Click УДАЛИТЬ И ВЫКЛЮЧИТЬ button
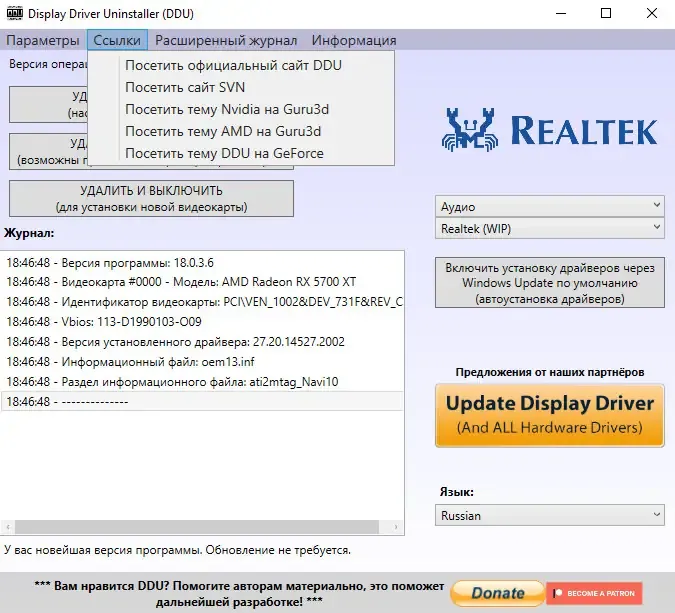Screen dimensions: 675x613 tap(151, 198)
